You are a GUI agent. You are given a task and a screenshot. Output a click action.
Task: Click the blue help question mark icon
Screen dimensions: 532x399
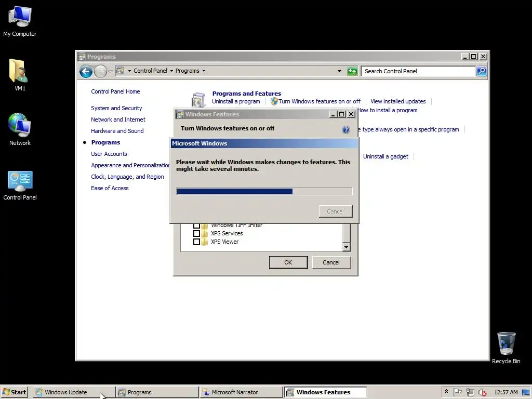[345, 129]
